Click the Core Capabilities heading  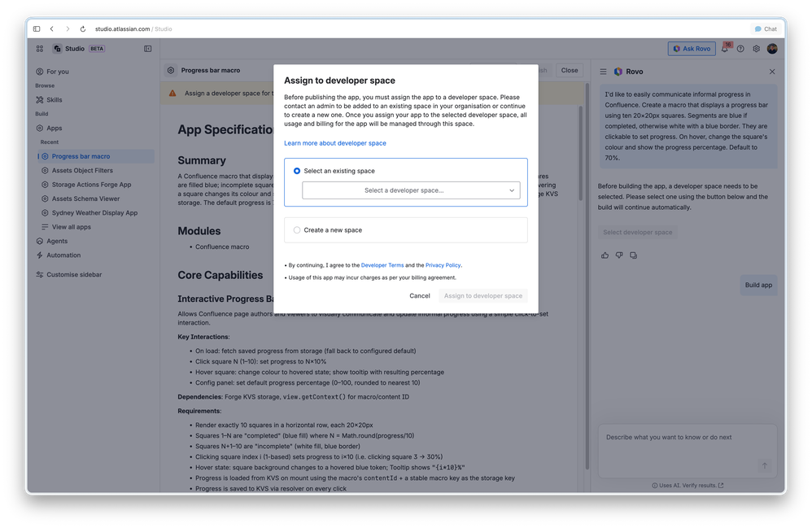220,275
